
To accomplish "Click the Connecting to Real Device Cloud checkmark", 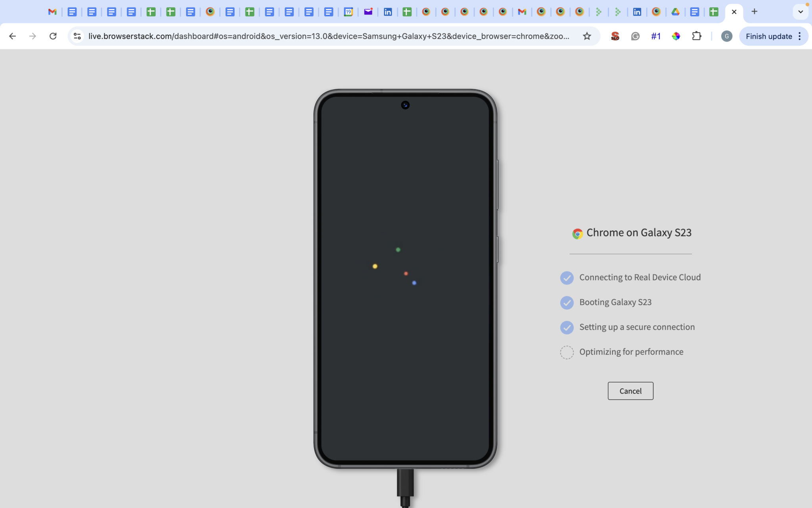I will pos(567,278).
